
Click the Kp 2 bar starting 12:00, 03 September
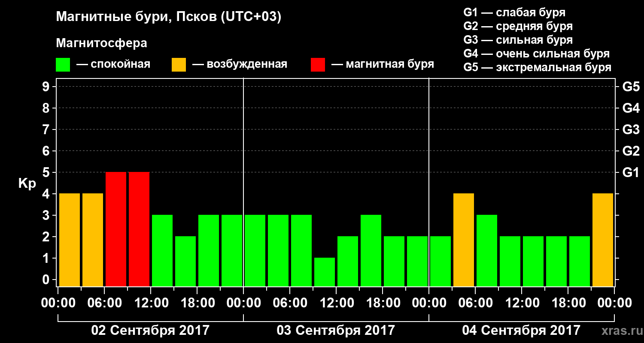tap(348, 261)
